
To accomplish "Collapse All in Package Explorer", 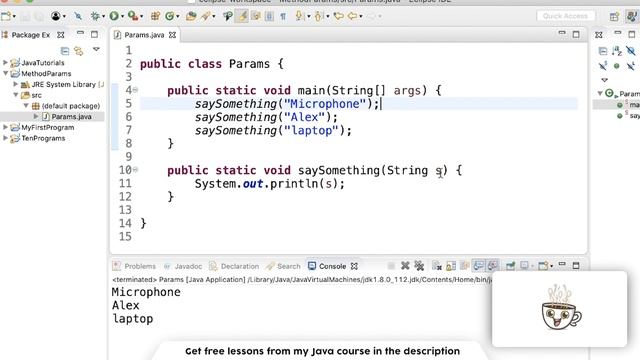I will tap(64, 51).
